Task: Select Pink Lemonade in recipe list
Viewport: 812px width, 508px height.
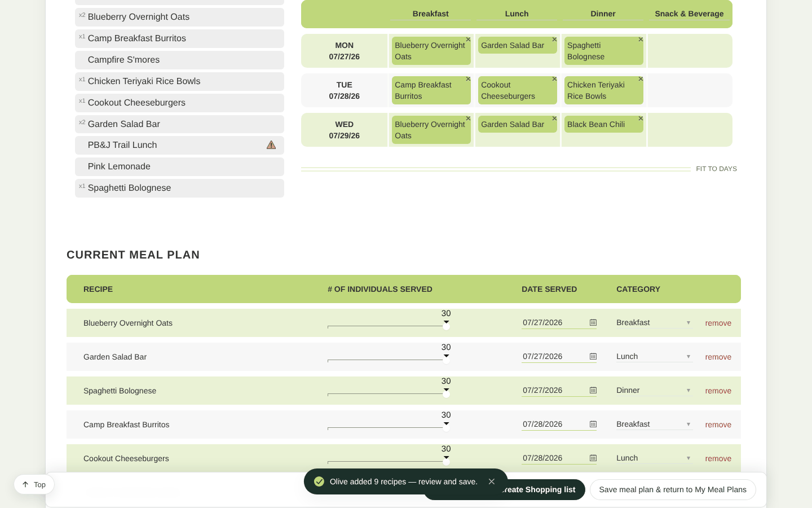Action: (179, 167)
